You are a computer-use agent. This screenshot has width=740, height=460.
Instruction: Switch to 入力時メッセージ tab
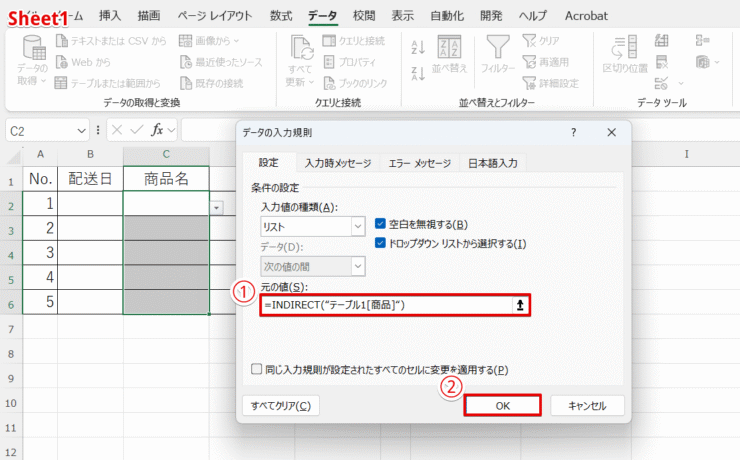338,163
